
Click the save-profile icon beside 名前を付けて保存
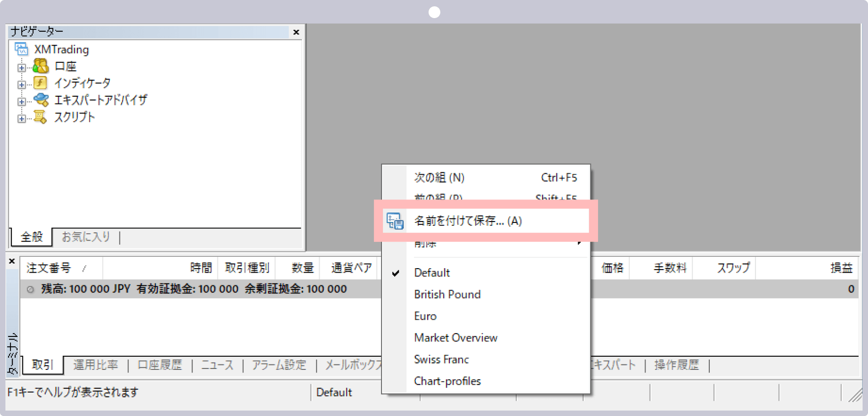click(x=394, y=221)
